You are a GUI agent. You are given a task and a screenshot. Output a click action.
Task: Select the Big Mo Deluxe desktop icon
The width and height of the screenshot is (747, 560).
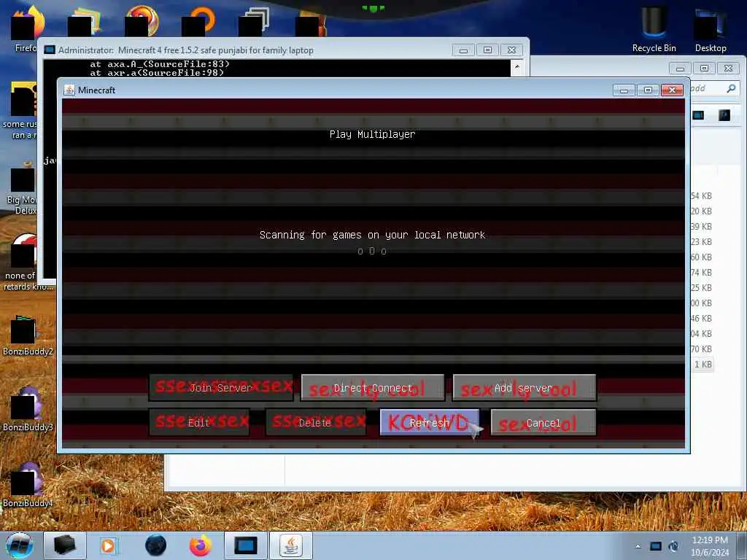coord(22,190)
